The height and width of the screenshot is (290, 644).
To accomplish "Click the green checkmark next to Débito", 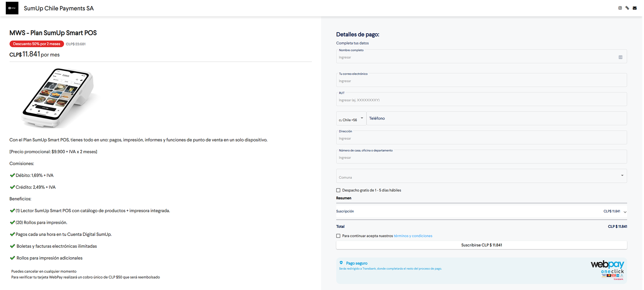I will (x=12, y=175).
